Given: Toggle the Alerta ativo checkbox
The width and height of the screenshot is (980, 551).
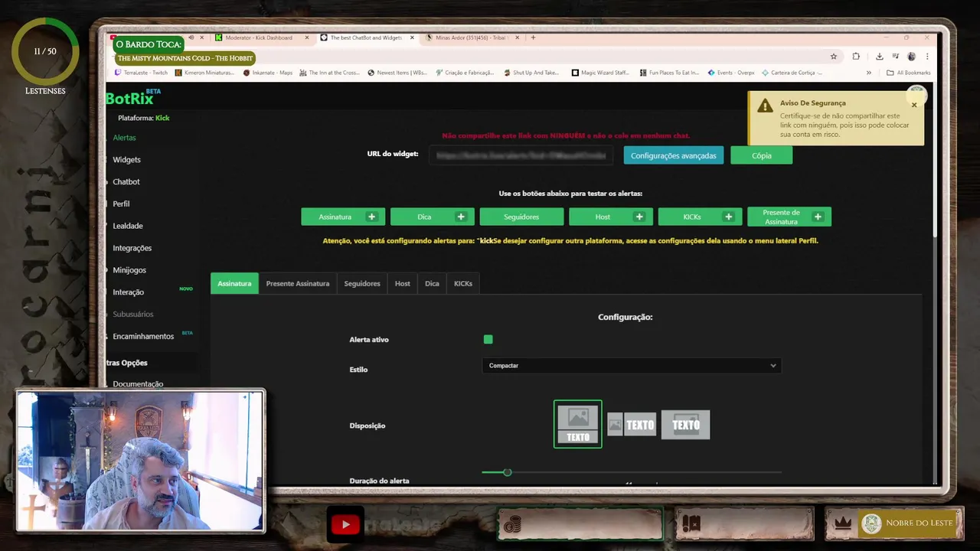Looking at the screenshot, I should 488,339.
